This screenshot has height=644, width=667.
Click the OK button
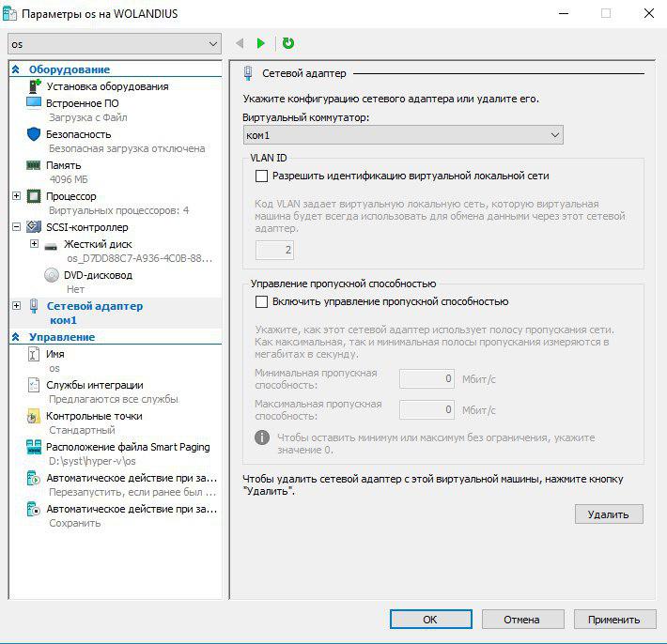point(431,620)
